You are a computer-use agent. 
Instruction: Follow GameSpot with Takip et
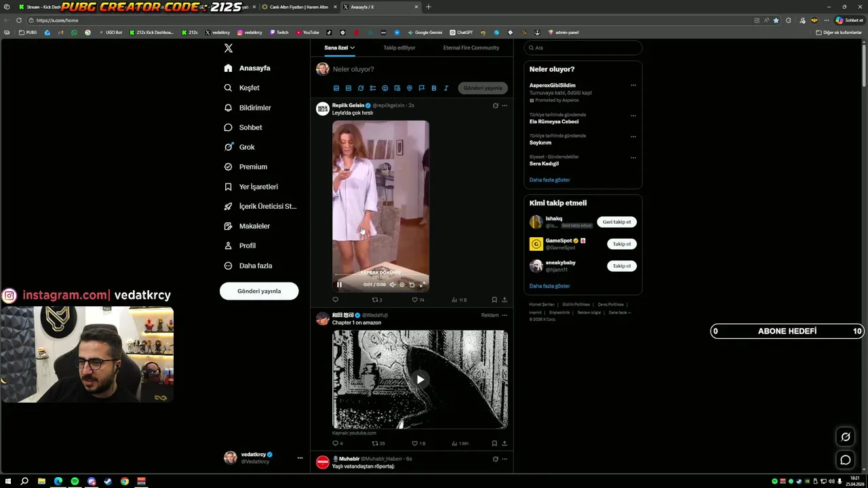[x=622, y=244]
